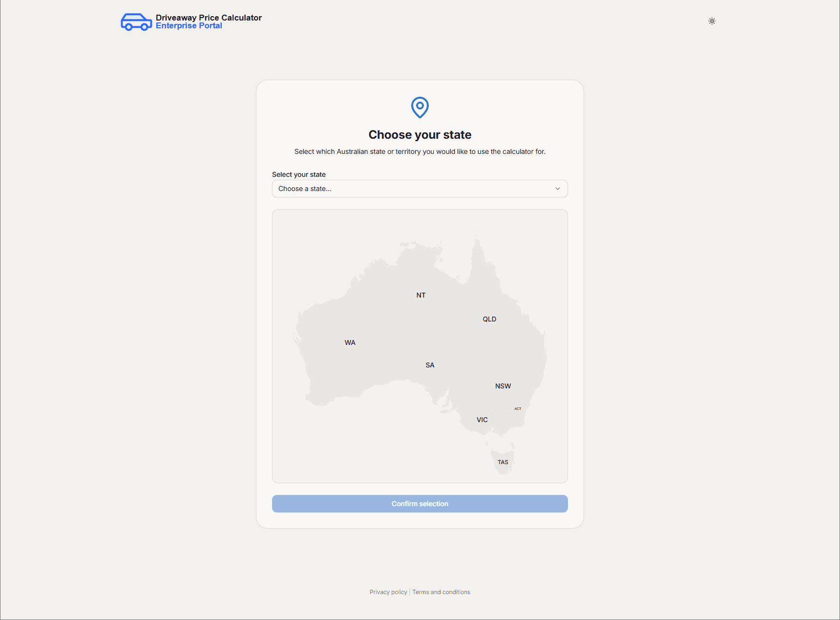Click the dropdown chevron arrow
This screenshot has height=620, width=840.
pos(557,189)
